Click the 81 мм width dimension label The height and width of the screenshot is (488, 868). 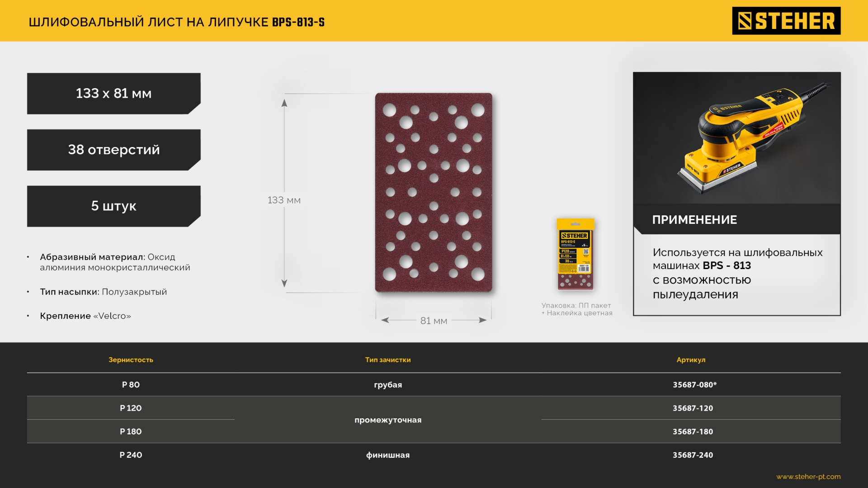(434, 321)
